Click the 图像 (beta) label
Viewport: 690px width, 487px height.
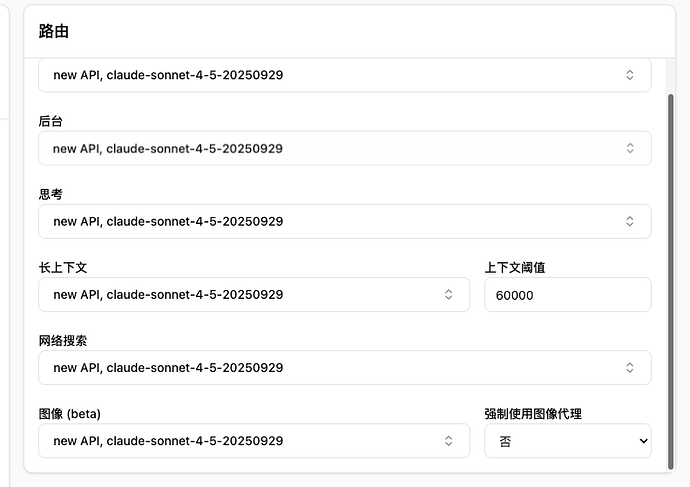(x=70, y=414)
